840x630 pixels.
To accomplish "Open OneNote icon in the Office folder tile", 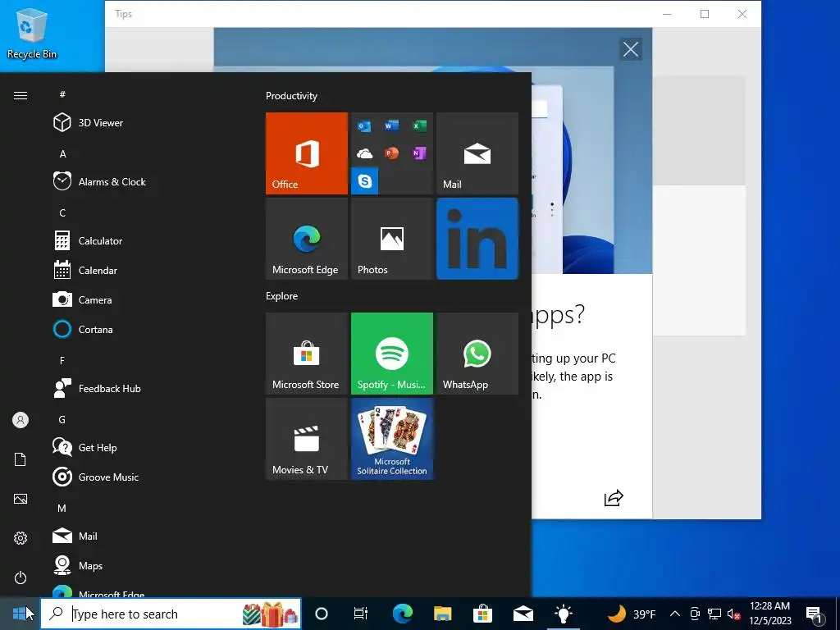I will coord(419,153).
